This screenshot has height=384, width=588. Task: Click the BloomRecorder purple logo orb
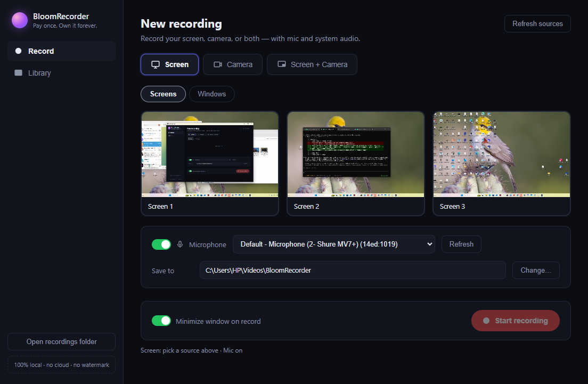click(20, 20)
